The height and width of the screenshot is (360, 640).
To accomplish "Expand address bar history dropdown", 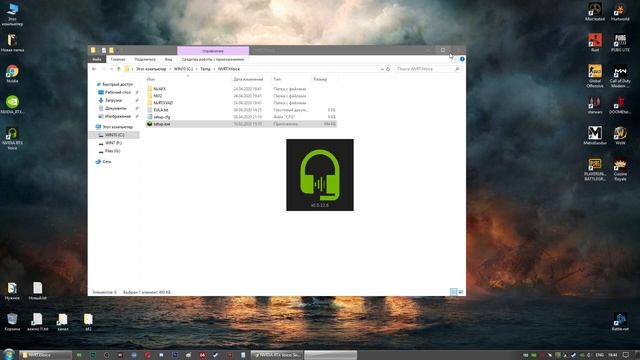I will (x=382, y=69).
